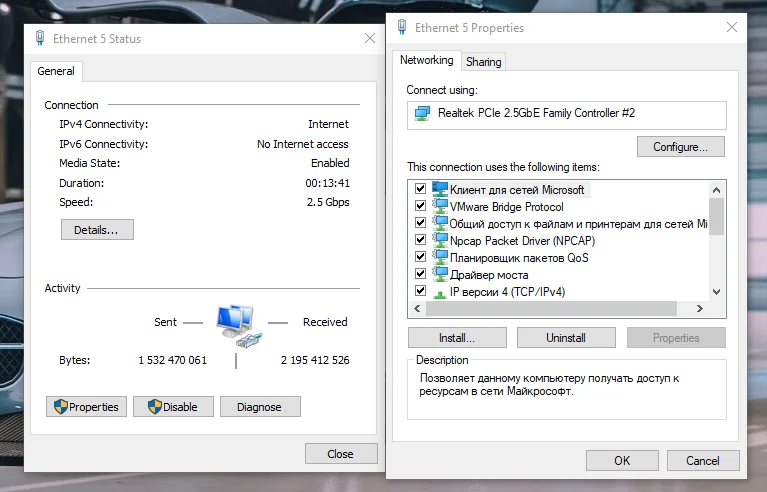Toggle Npcap Packet Driver checkbox
Screen dimensions: 767x492
tap(420, 239)
